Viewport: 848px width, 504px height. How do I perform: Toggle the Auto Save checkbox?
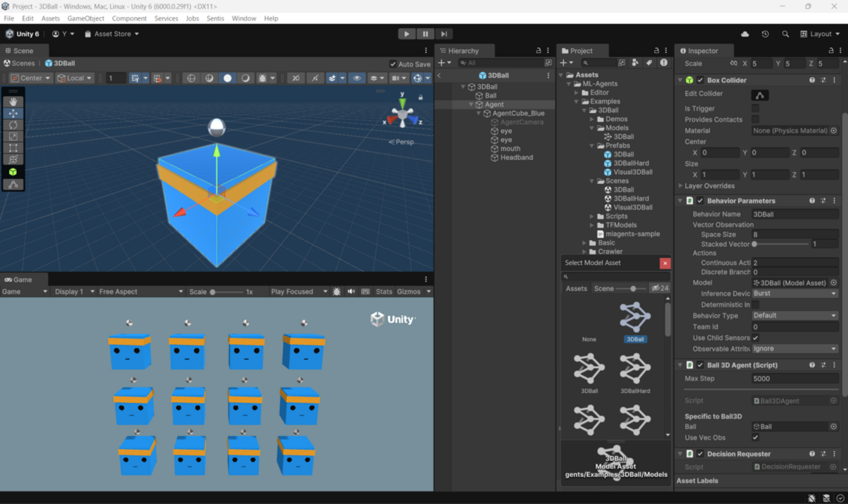[x=392, y=64]
